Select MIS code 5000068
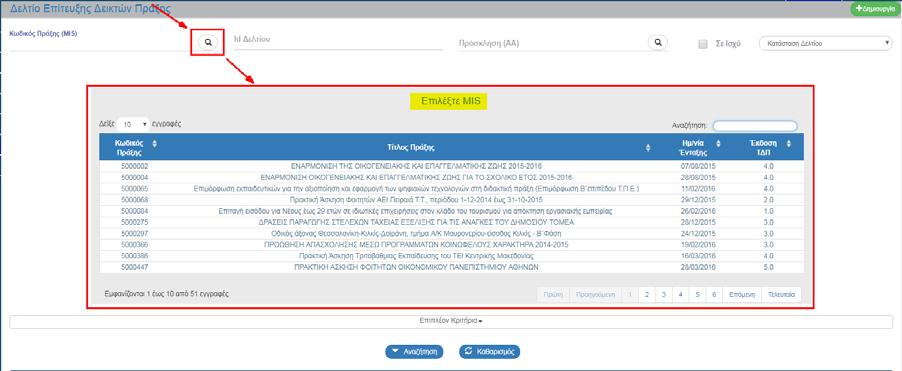This screenshot has height=371, width=902. 134,200
